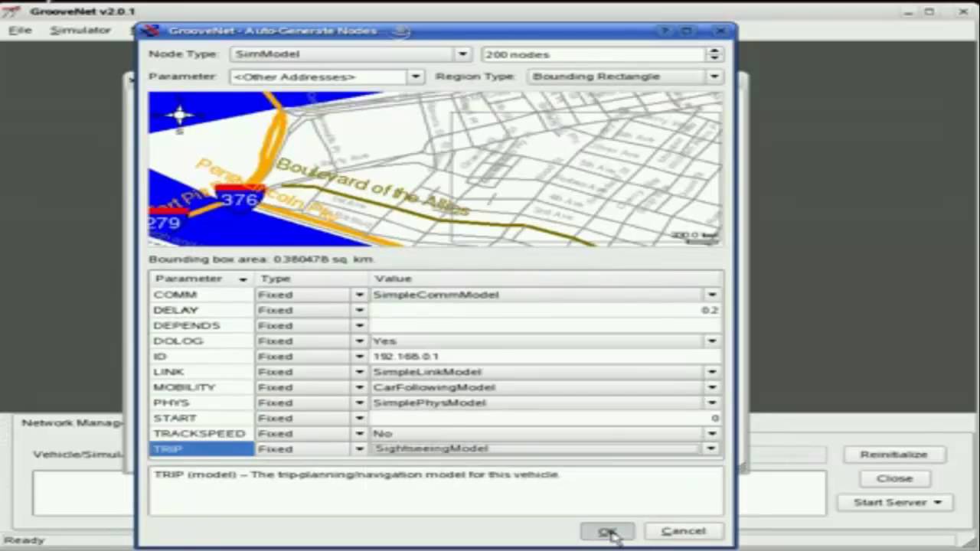Select the DEPENDS parameter row

201,325
